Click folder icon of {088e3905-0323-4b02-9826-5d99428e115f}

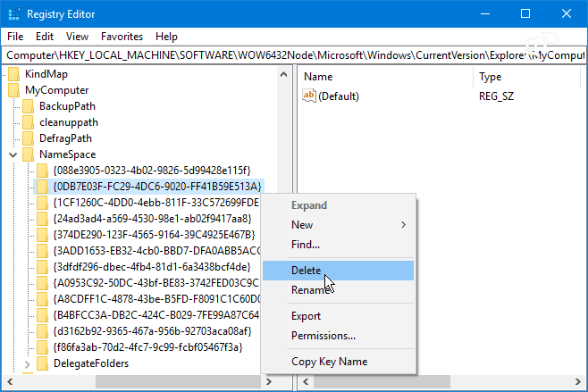42,171
